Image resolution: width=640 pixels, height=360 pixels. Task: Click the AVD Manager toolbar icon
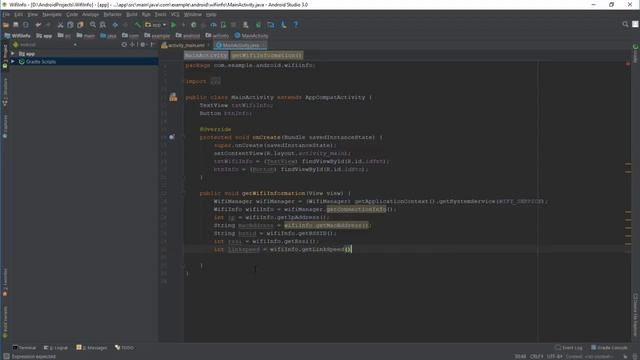[246, 25]
